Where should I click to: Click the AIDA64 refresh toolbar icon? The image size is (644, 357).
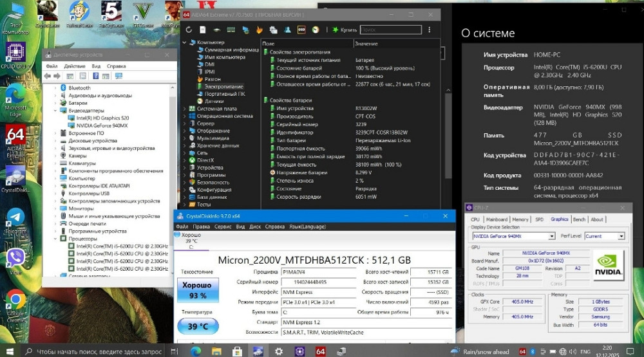coord(189,30)
